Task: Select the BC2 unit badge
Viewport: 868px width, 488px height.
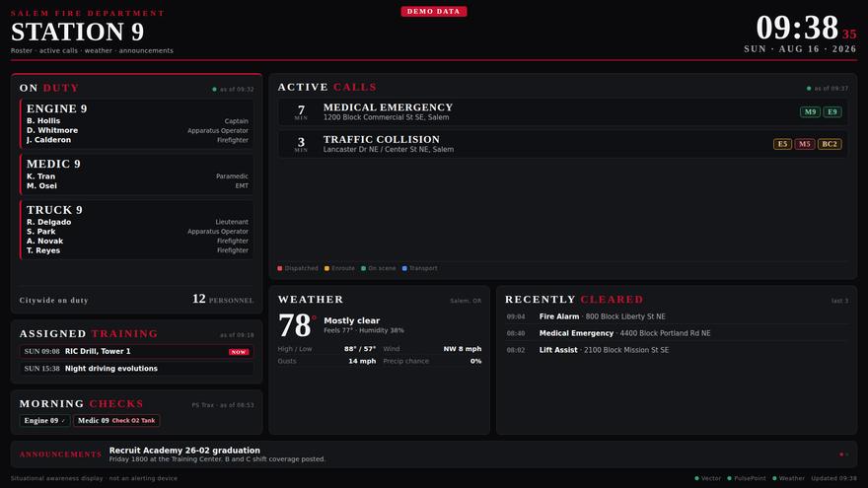Action: pos(830,144)
